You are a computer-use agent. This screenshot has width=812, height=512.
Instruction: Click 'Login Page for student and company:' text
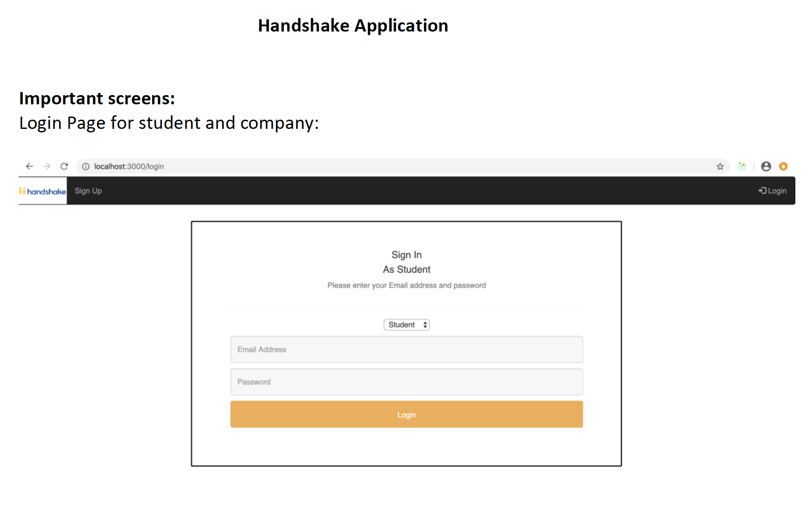(169, 123)
